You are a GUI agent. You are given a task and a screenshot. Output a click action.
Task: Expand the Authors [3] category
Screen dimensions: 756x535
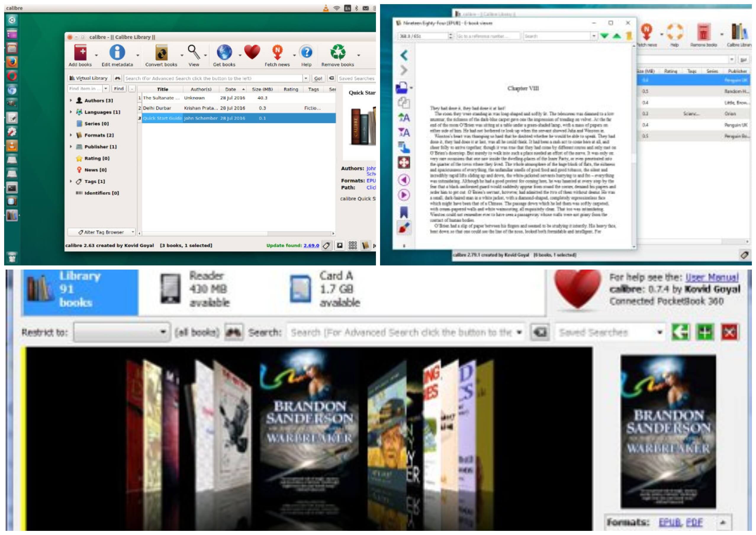(x=71, y=100)
